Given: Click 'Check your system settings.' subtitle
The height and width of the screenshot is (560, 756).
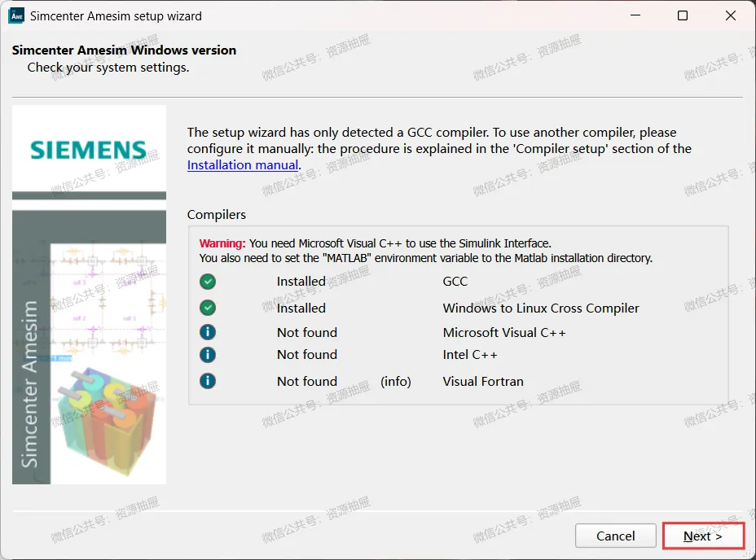Looking at the screenshot, I should [x=108, y=68].
